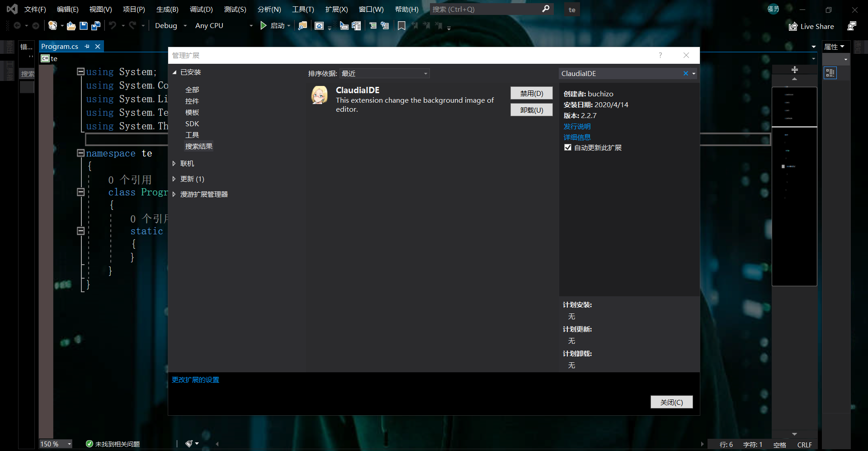This screenshot has height=451, width=868.
Task: Click the green no-issues checkmark icon
Action: point(90,444)
